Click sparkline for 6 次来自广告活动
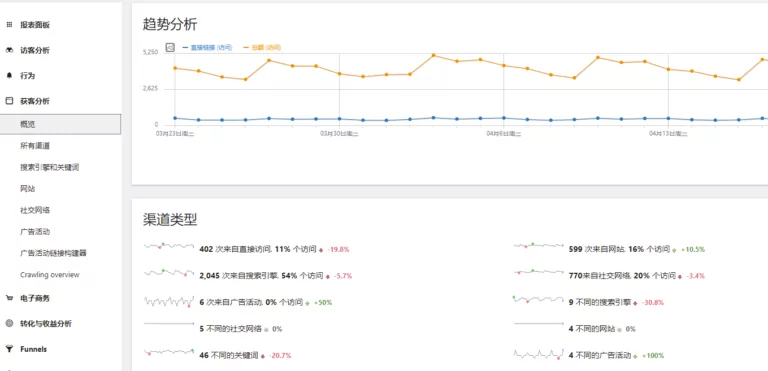The width and height of the screenshot is (768, 371). [x=169, y=301]
